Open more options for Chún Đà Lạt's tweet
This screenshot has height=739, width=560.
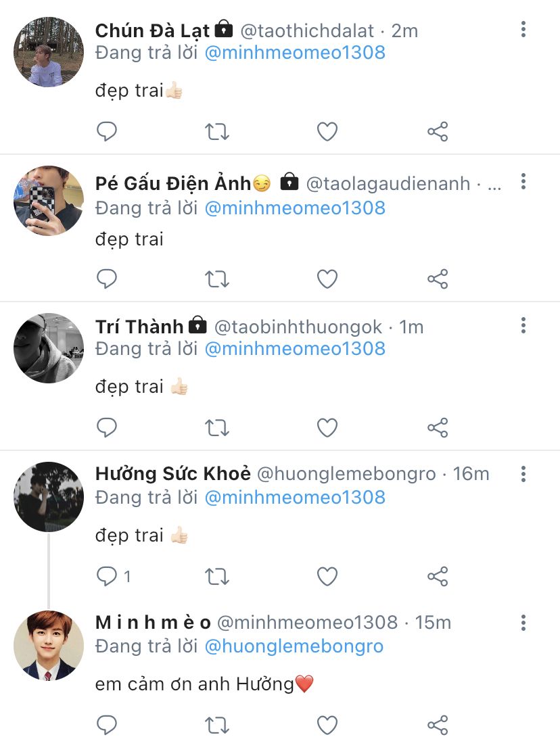point(523,29)
